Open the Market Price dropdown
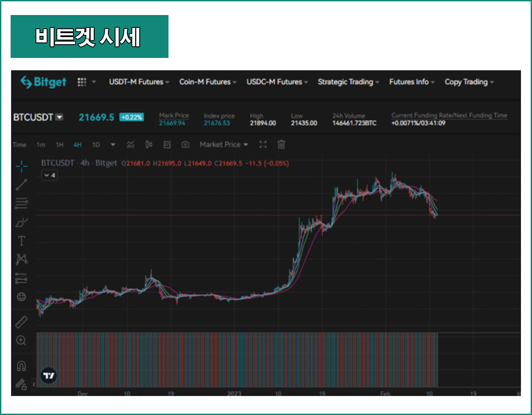The width and height of the screenshot is (532, 415). click(x=224, y=145)
